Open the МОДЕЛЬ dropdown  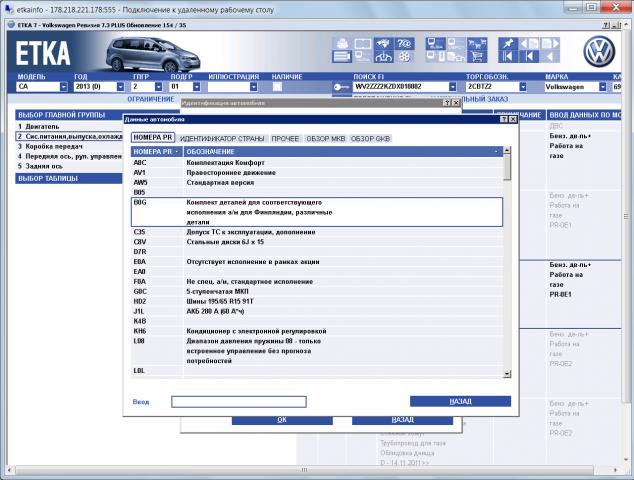[x=63, y=87]
